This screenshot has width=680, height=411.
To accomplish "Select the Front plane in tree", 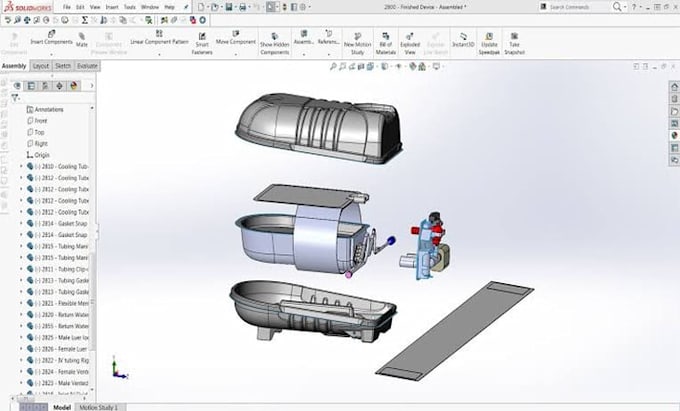I will 37,121.
